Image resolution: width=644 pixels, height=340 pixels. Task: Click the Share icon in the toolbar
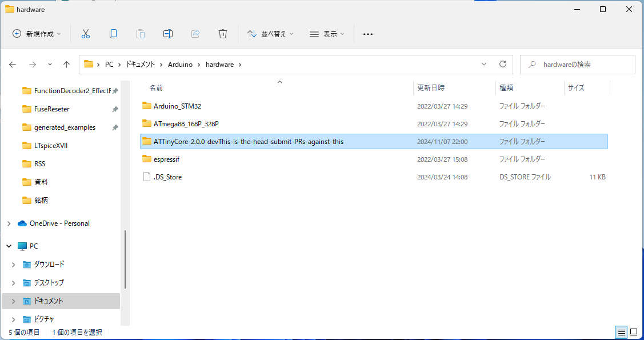pos(195,34)
